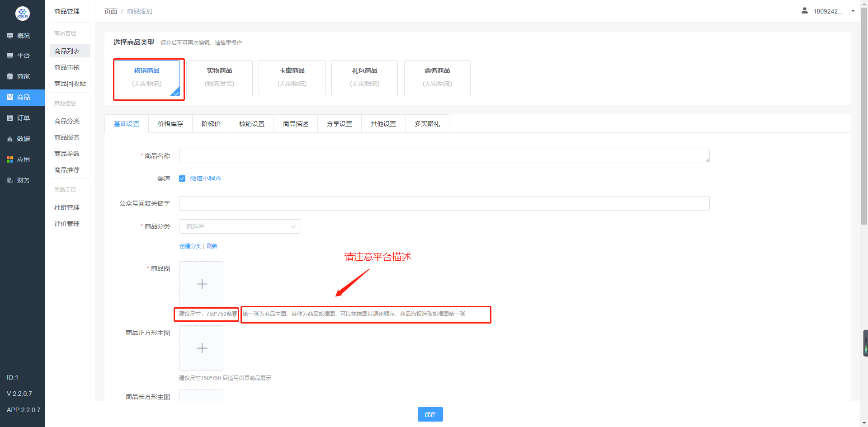The image size is (868, 427).
Task: Select the 实物商品 product type card
Action: pos(219,78)
